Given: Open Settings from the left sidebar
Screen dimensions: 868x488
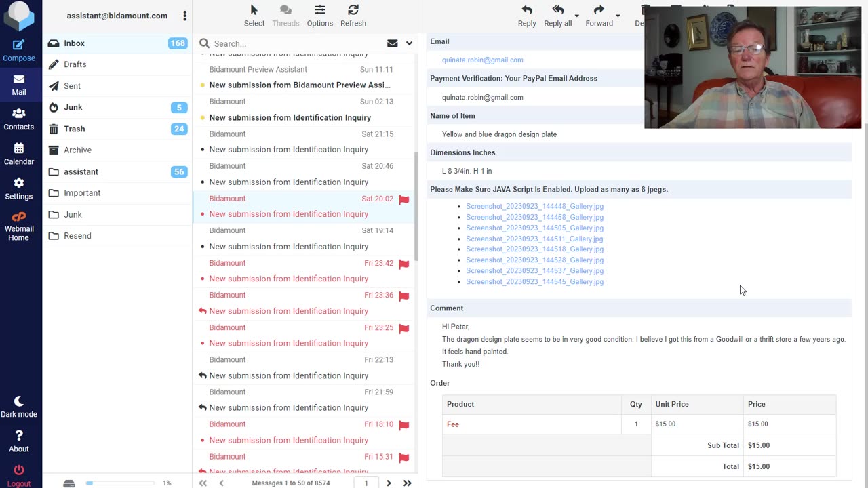Looking at the screenshot, I should coord(18,188).
